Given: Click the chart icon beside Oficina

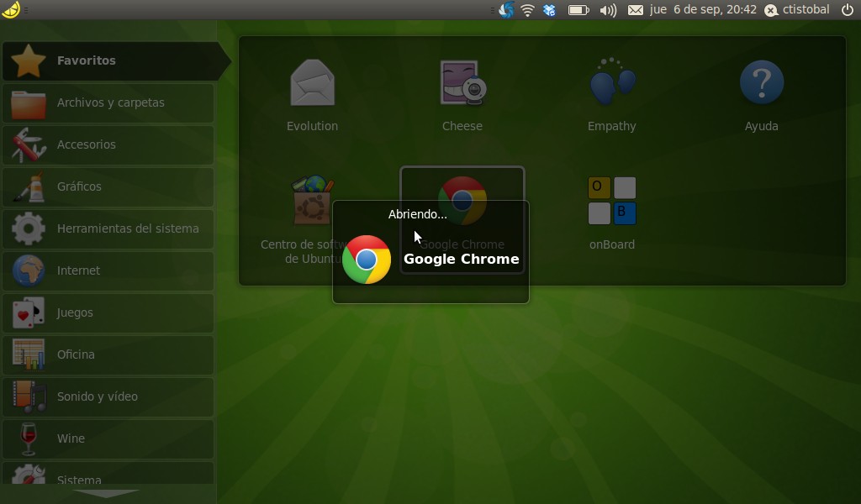Looking at the screenshot, I should (x=29, y=354).
